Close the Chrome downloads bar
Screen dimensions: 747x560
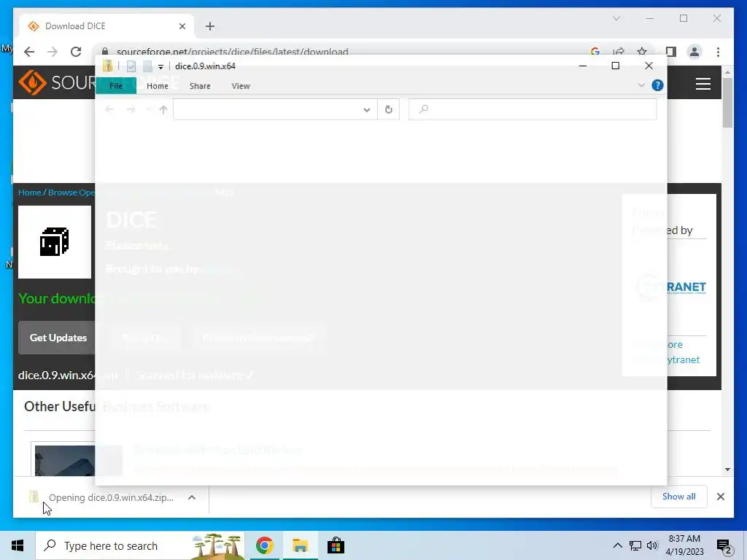720,497
